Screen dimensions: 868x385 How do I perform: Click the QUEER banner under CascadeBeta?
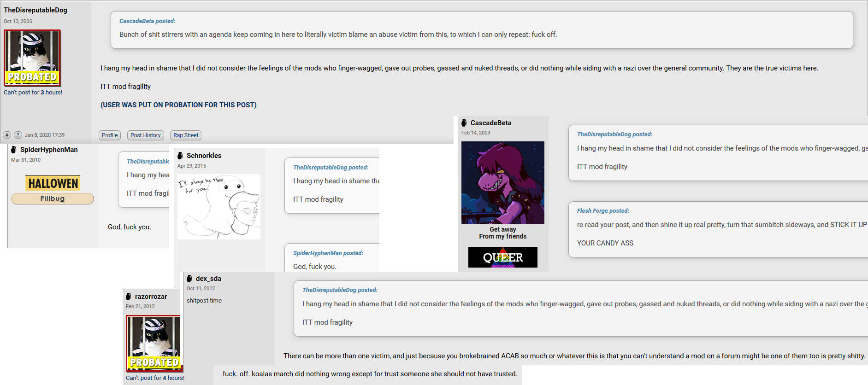tap(503, 257)
